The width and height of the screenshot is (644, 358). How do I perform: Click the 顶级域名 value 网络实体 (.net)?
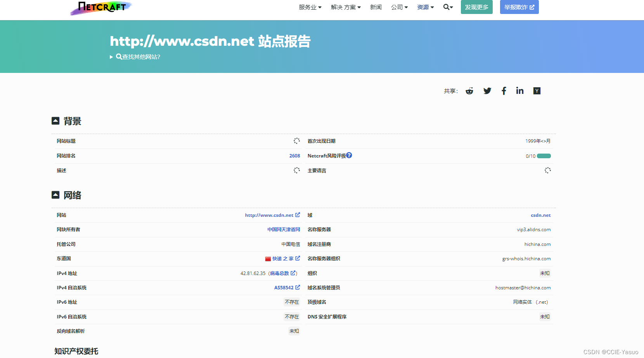tap(530, 302)
